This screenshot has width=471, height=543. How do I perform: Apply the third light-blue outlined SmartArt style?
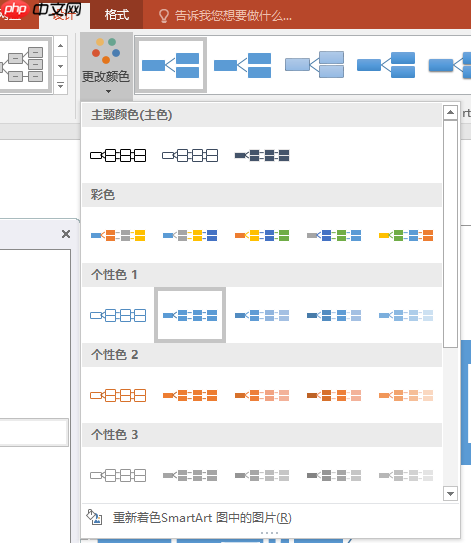(314, 65)
